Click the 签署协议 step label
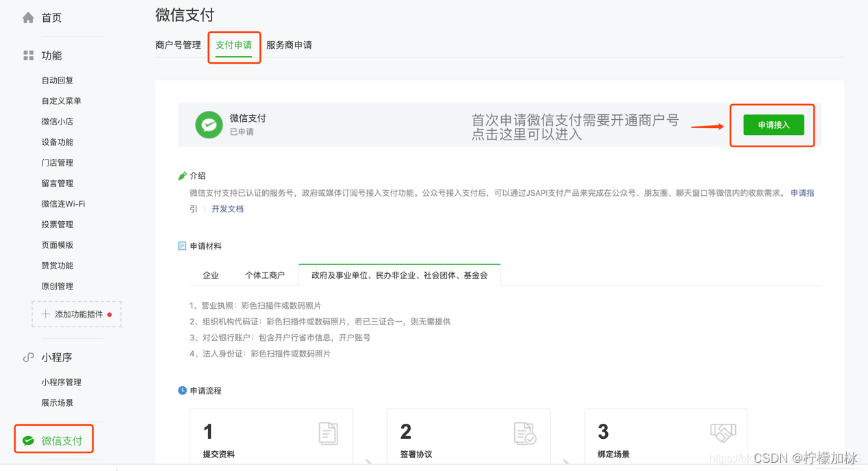The width and height of the screenshot is (868, 471). (416, 454)
